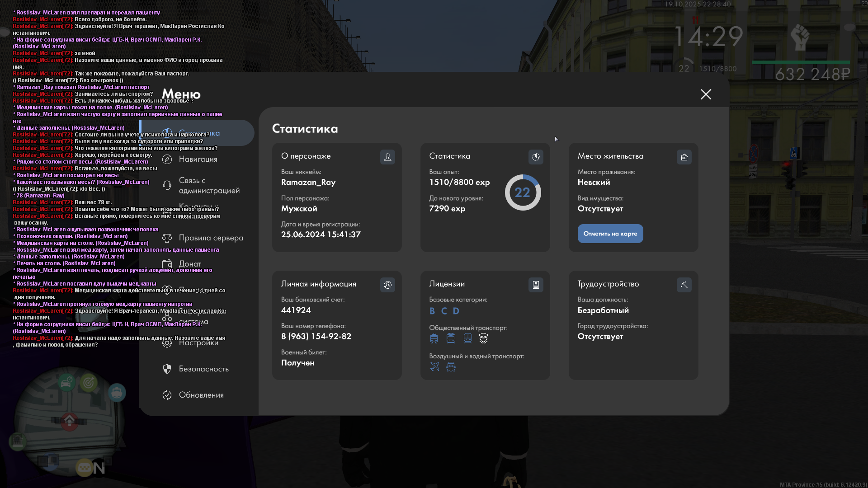Click the pie chart icon in Статистика card
This screenshot has height=488, width=868.
pyautogui.click(x=536, y=157)
